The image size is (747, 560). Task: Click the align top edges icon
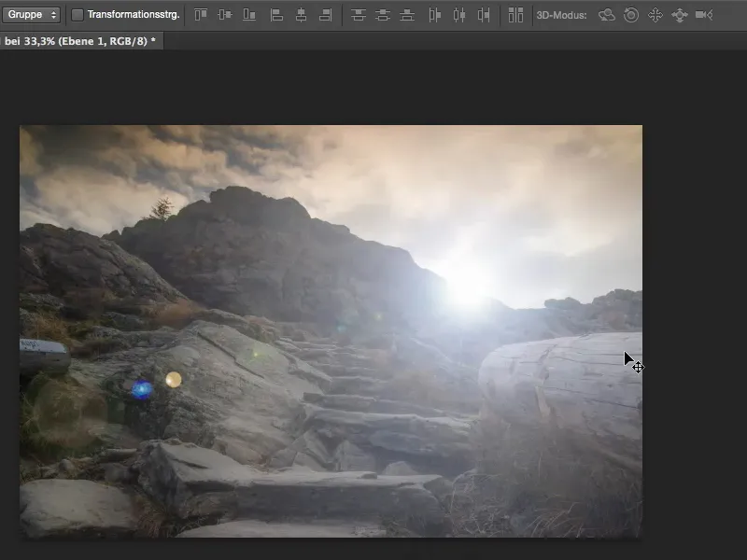[x=201, y=15]
